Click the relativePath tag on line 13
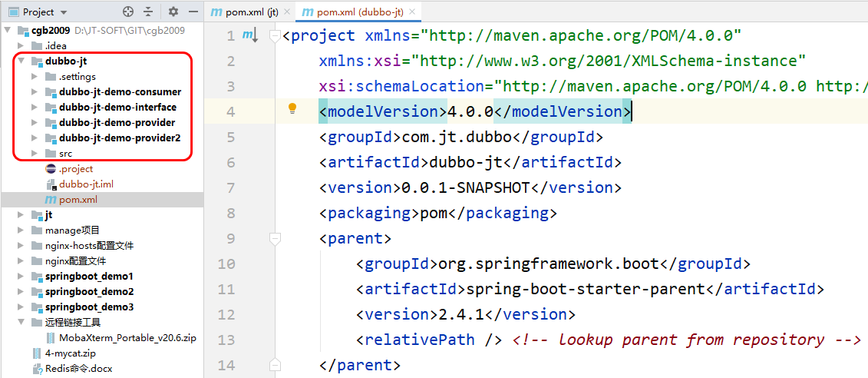Viewport: 868px width, 378px height. [x=429, y=340]
